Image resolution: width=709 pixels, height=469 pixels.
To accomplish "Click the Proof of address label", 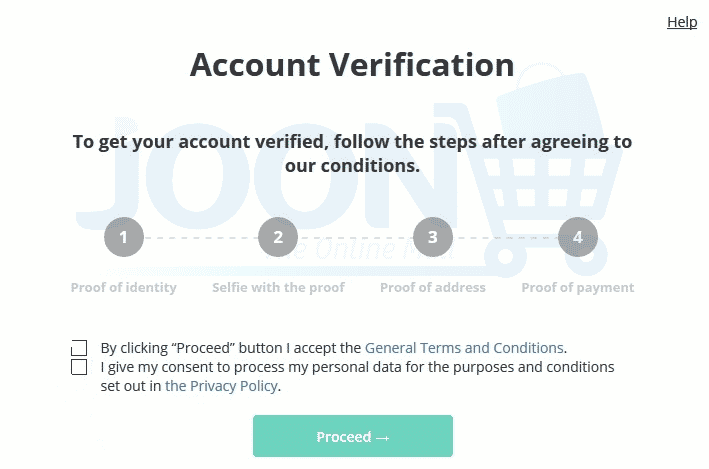I will tap(433, 288).
